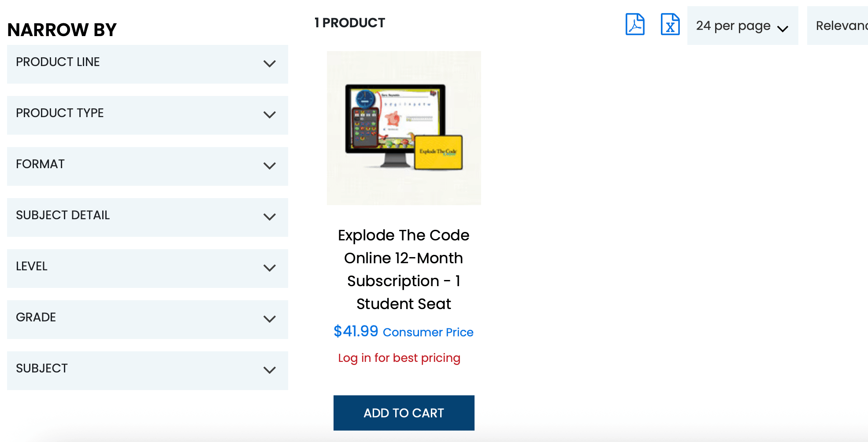Click the Consumer Price label
This screenshot has height=442, width=868.
428,332
